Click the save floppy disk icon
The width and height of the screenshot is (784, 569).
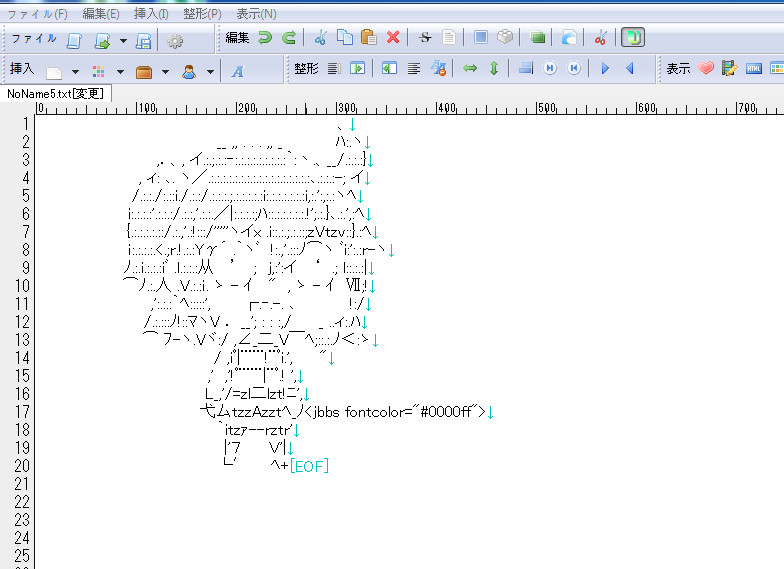(144, 40)
